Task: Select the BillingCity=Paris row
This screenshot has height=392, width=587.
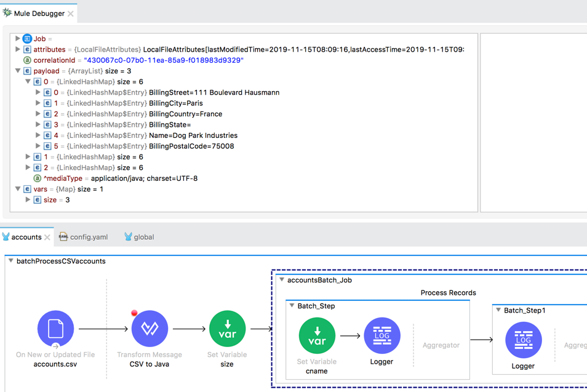Action: pos(124,103)
